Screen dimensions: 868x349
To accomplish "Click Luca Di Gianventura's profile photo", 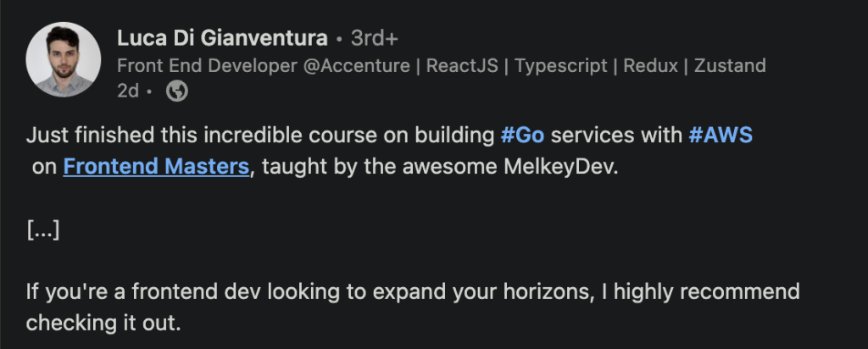I will 58,59.
